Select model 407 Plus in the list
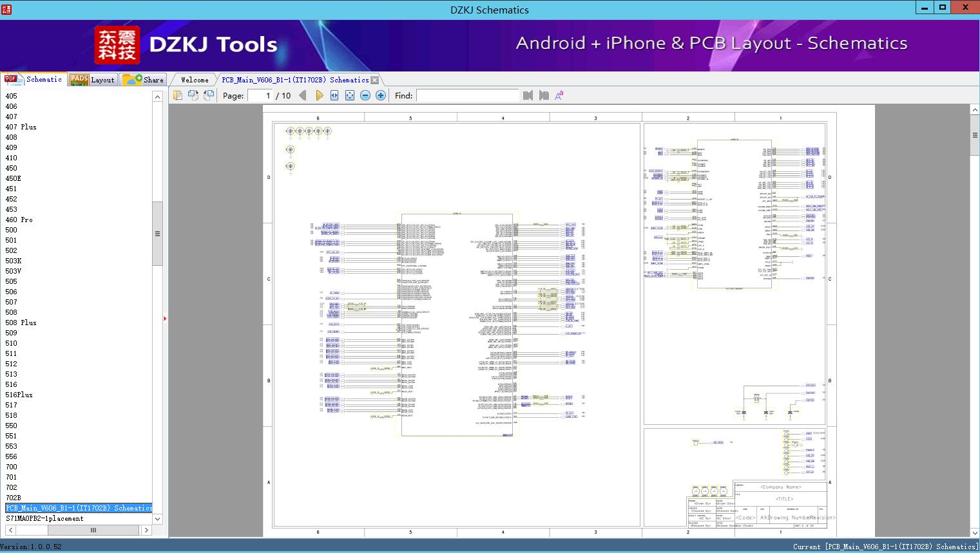Image resolution: width=980 pixels, height=553 pixels. [21, 127]
